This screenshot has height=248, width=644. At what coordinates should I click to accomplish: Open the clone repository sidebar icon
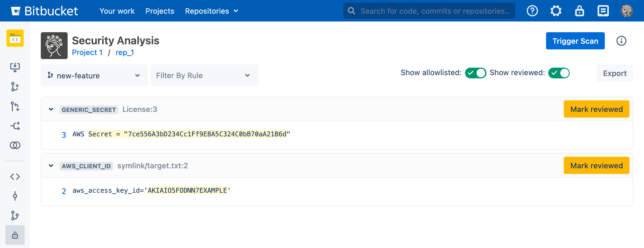(x=15, y=67)
